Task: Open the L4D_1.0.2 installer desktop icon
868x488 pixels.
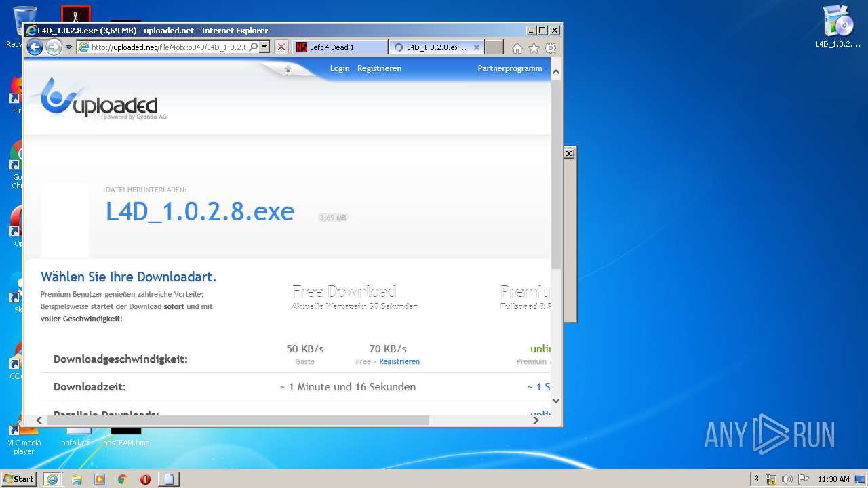Action: tap(838, 27)
